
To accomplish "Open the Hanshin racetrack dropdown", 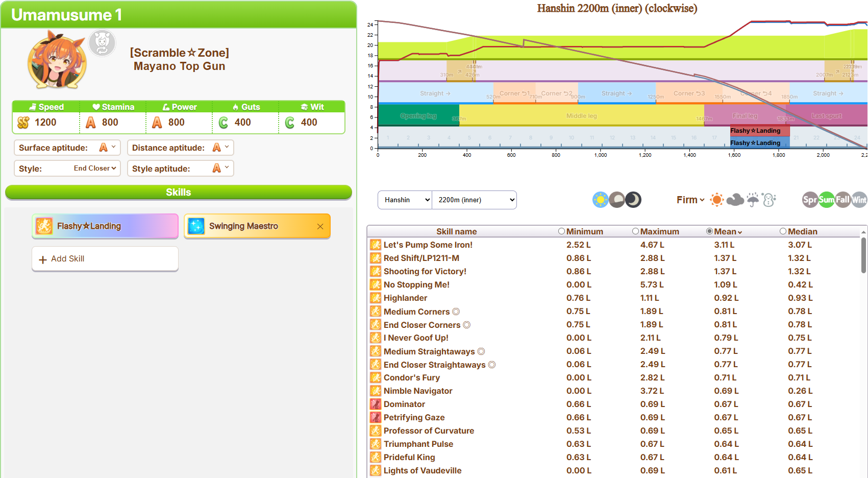I will click(405, 200).
